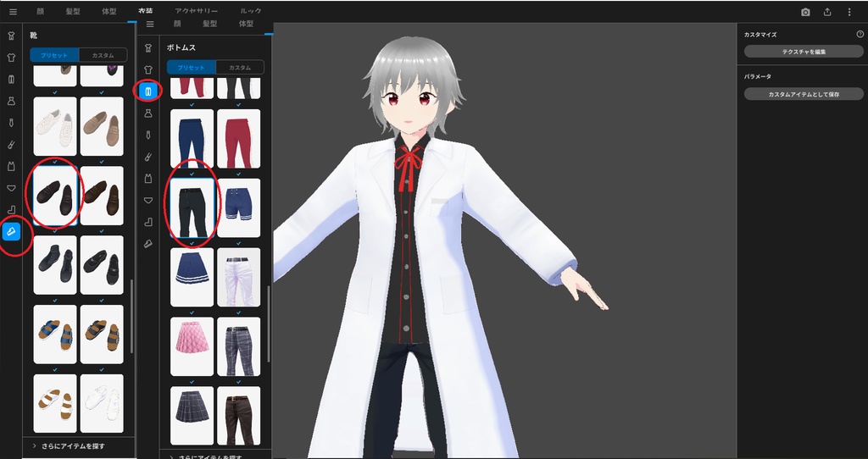Select necktie icon in bottoms panel sidebar
The width and height of the screenshot is (868, 459).
(x=147, y=135)
